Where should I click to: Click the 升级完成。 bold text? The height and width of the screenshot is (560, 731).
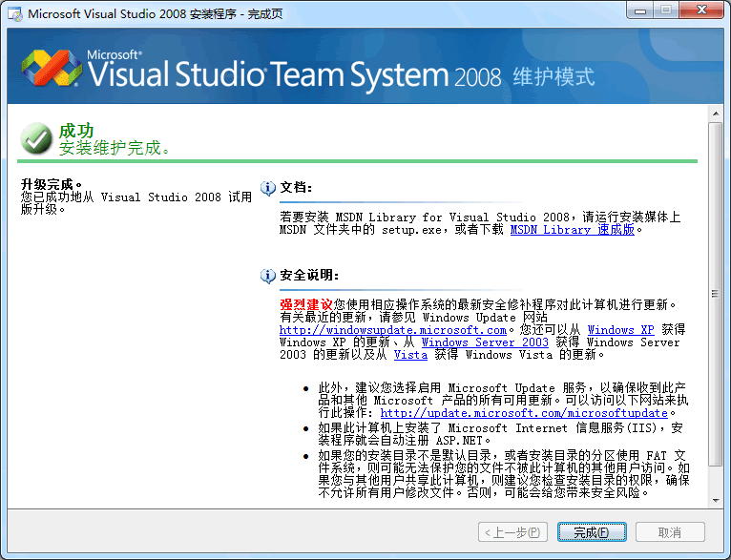click(x=52, y=184)
